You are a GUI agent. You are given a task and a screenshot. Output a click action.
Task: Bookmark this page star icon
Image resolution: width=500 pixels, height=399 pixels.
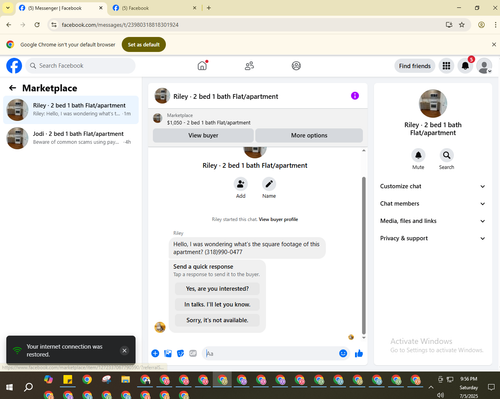(462, 25)
